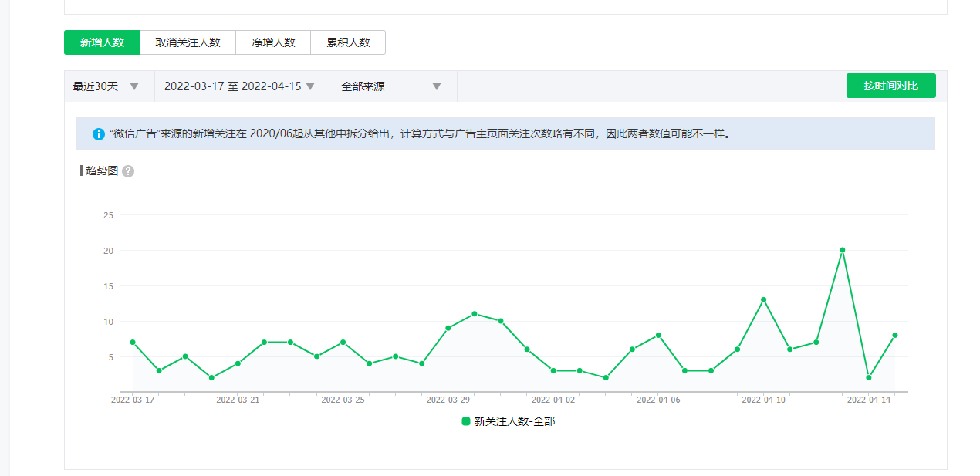Screen dimensions: 980x476
Task: Expand the 最近30天 time range dropdown
Action: click(106, 86)
